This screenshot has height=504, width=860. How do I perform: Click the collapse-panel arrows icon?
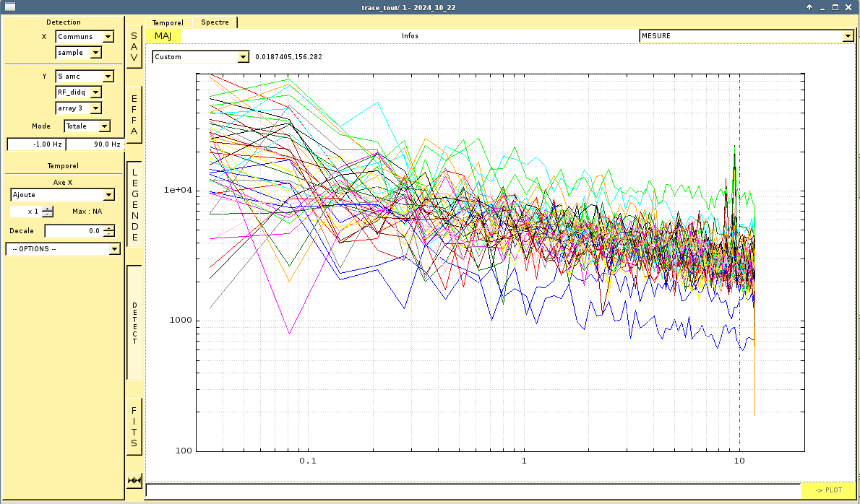pyautogui.click(x=134, y=480)
